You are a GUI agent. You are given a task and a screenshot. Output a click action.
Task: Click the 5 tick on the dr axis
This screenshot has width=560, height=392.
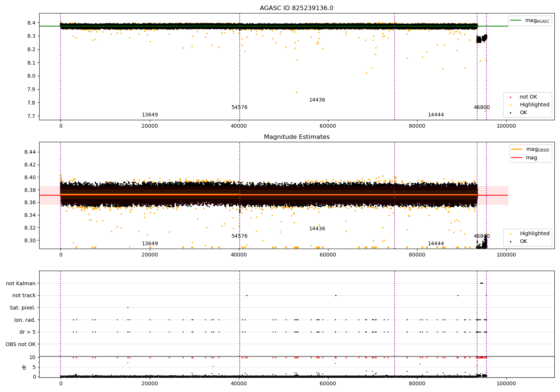click(34, 367)
